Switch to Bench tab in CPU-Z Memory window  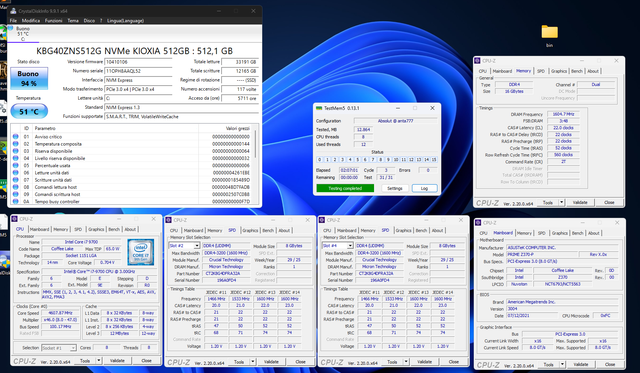tap(576, 71)
